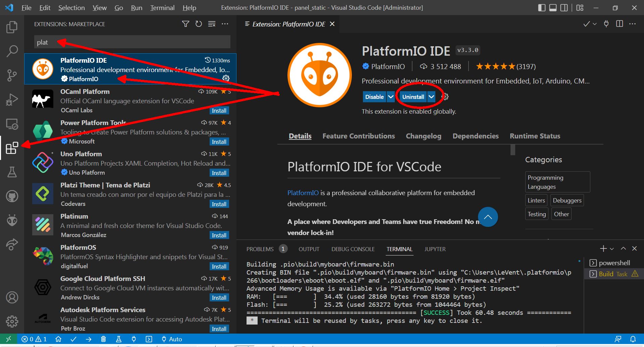The width and height of the screenshot is (644, 347).
Task: Switch to the Runtime Status tab
Action: tap(535, 136)
